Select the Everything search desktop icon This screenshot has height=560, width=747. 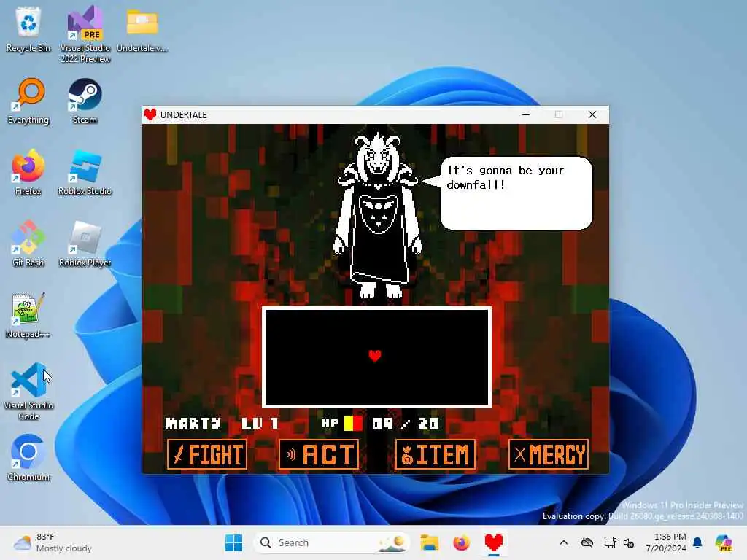[28, 101]
